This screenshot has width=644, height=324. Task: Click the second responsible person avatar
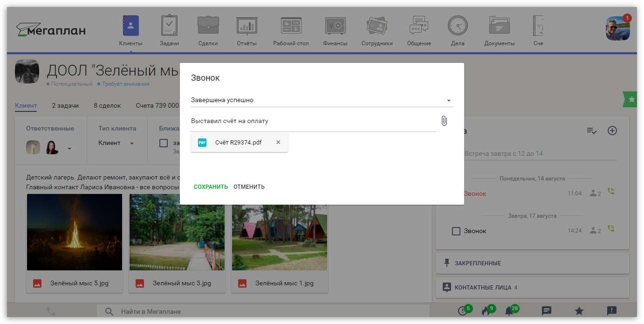coord(52,147)
